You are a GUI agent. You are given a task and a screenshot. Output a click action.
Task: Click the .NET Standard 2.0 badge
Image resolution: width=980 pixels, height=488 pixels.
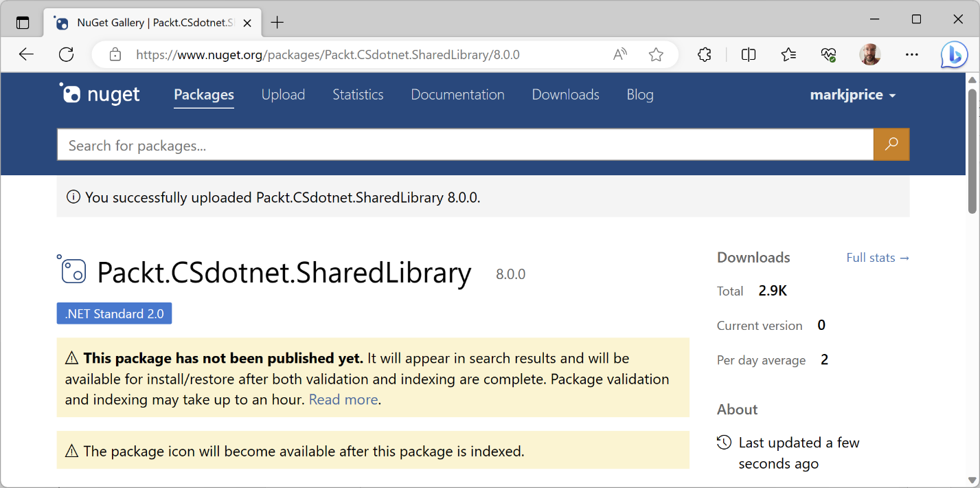(114, 313)
